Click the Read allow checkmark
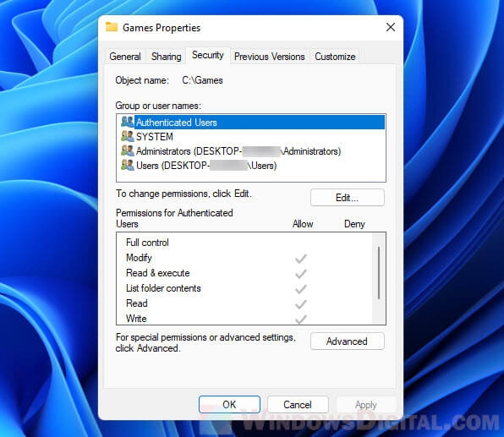 (301, 304)
